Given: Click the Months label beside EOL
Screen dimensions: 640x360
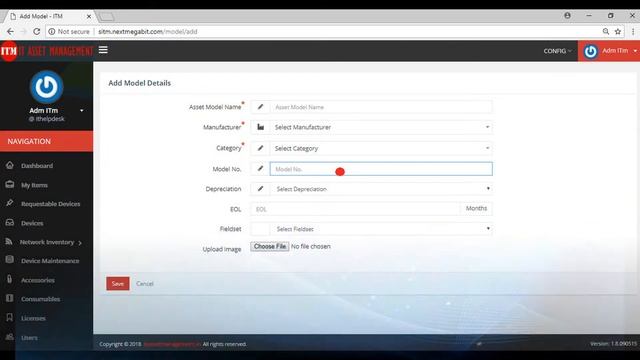Looking at the screenshot, I should [x=476, y=208].
